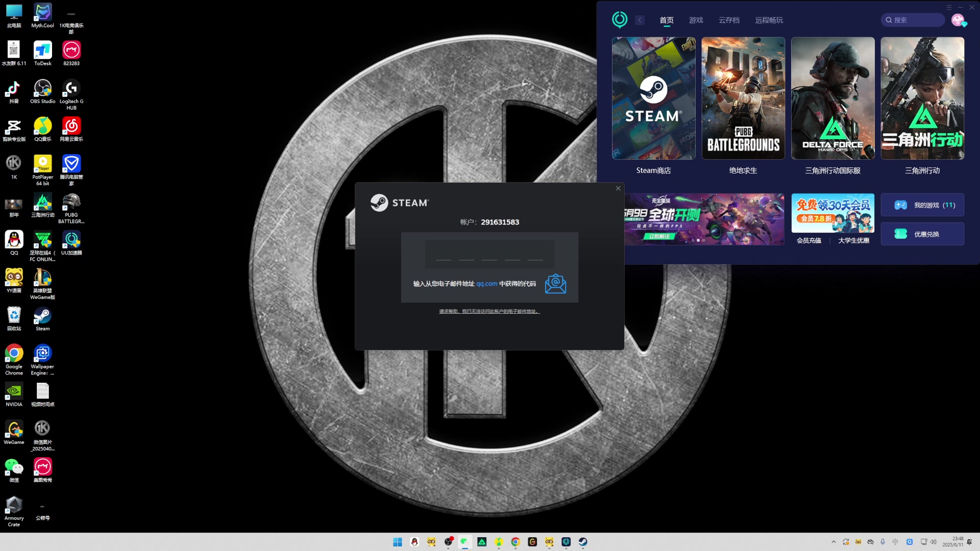The width and height of the screenshot is (980, 551).
Task: Select the 此电脑 desktop icon
Action: (14, 15)
